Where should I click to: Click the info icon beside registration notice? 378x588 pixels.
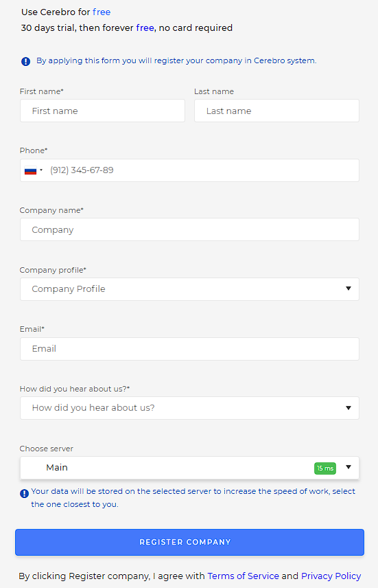point(25,61)
